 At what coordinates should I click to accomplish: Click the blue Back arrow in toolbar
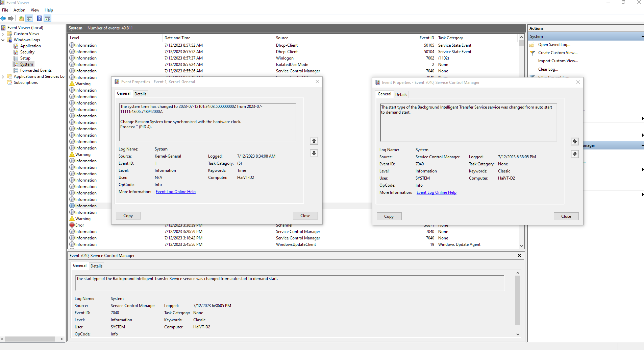pyautogui.click(x=3, y=19)
